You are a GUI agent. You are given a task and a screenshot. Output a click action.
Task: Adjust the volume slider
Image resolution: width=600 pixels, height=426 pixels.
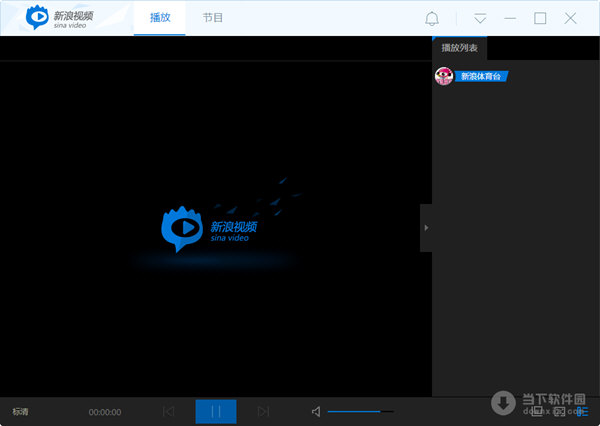click(360, 411)
